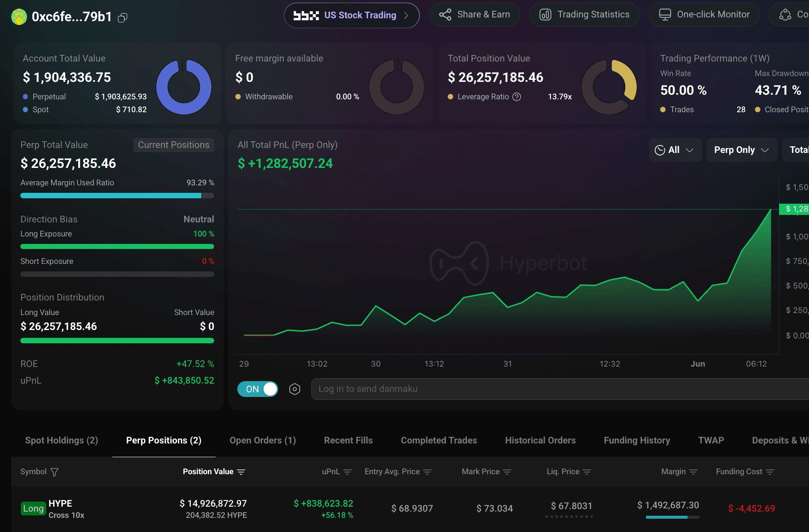Switch to Funding History tab
The height and width of the screenshot is (532, 809).
click(x=637, y=441)
